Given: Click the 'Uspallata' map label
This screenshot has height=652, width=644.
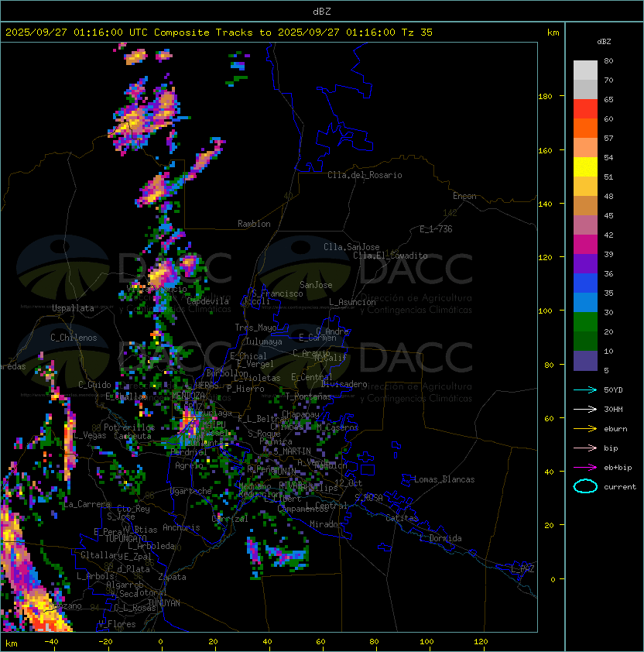Looking at the screenshot, I should click(73, 308).
